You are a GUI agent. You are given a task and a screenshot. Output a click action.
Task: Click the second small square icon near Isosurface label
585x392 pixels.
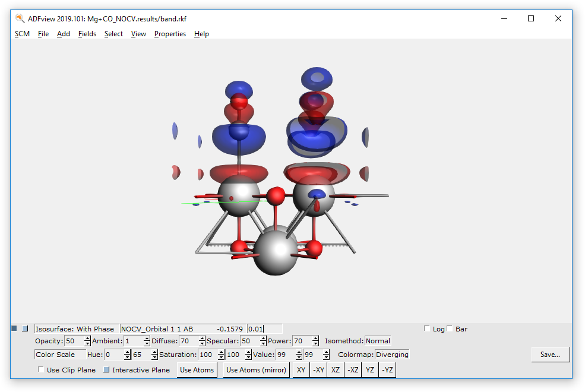pos(25,328)
